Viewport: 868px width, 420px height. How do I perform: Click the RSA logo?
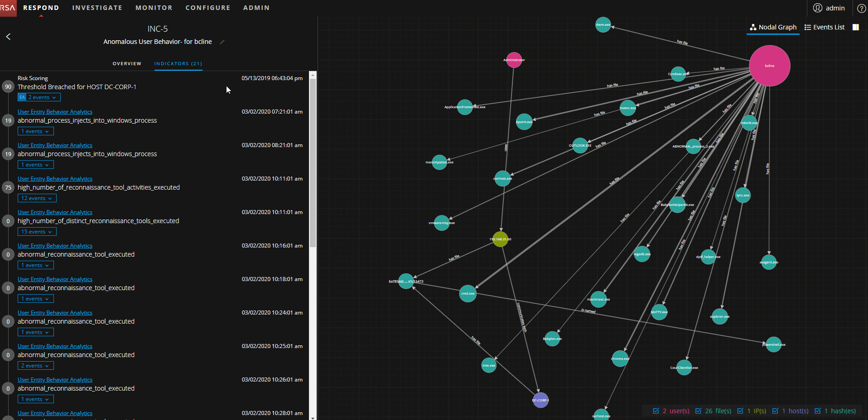coord(8,8)
